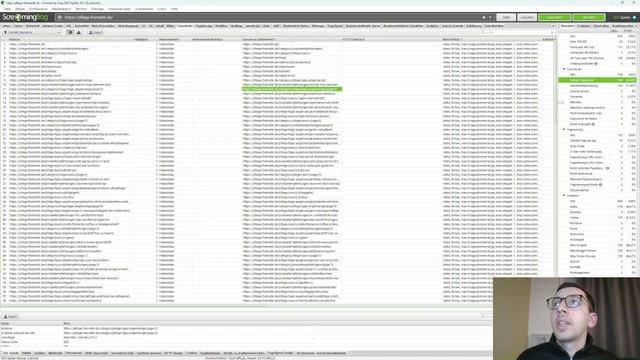The image size is (640, 360).
Task: Open the Konfiguration menu
Action: click(38, 9)
